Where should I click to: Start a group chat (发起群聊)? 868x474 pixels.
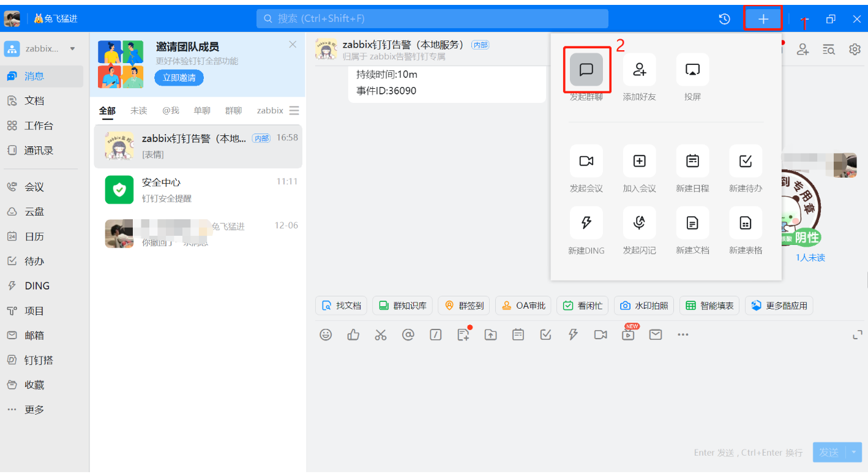click(x=586, y=69)
